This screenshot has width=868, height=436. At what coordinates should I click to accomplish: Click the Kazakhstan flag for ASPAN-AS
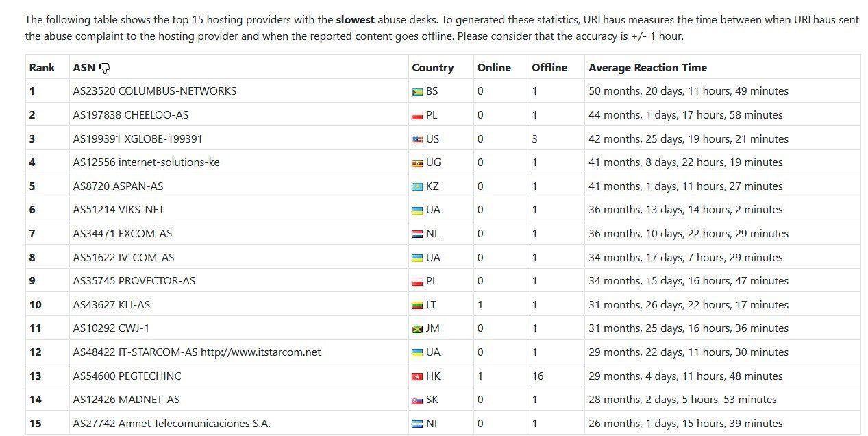[x=417, y=186]
